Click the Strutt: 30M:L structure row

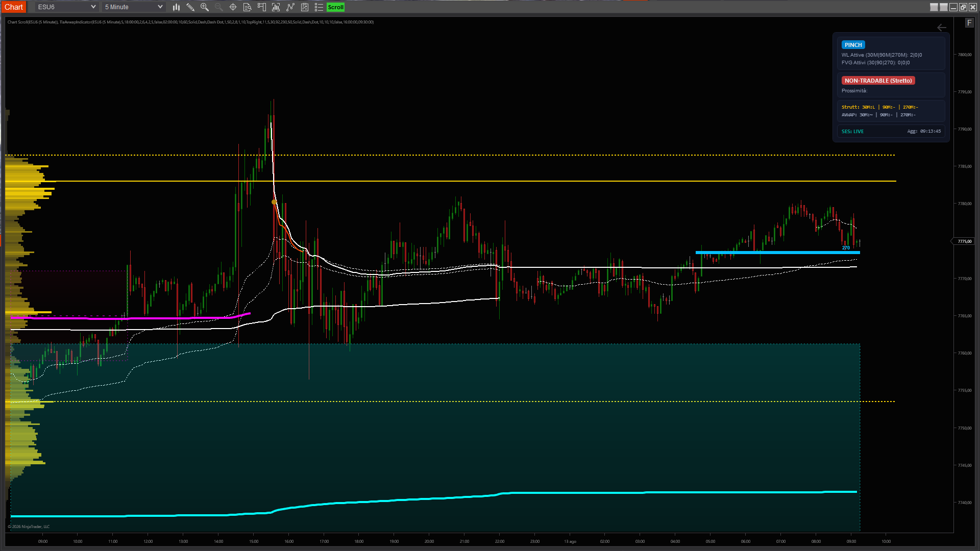879,107
